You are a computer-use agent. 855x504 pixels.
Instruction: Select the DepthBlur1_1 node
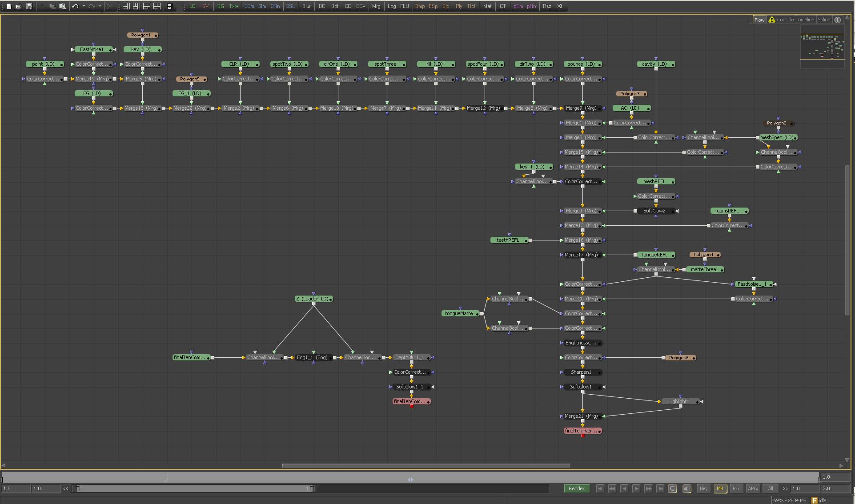[412, 357]
